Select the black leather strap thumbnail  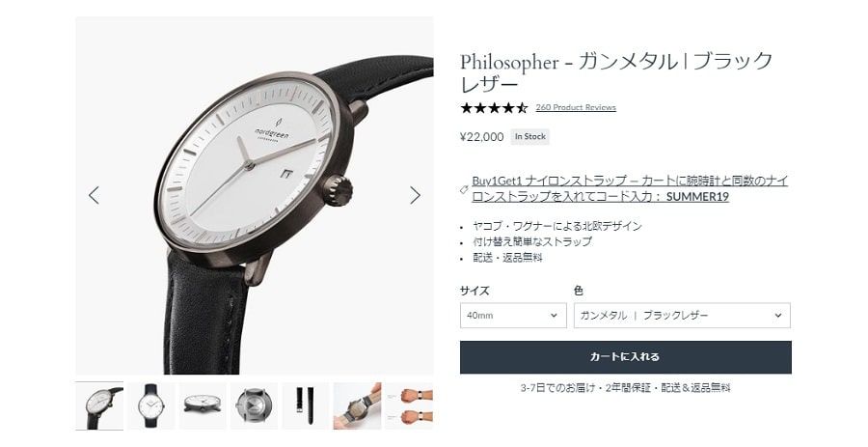point(306,405)
